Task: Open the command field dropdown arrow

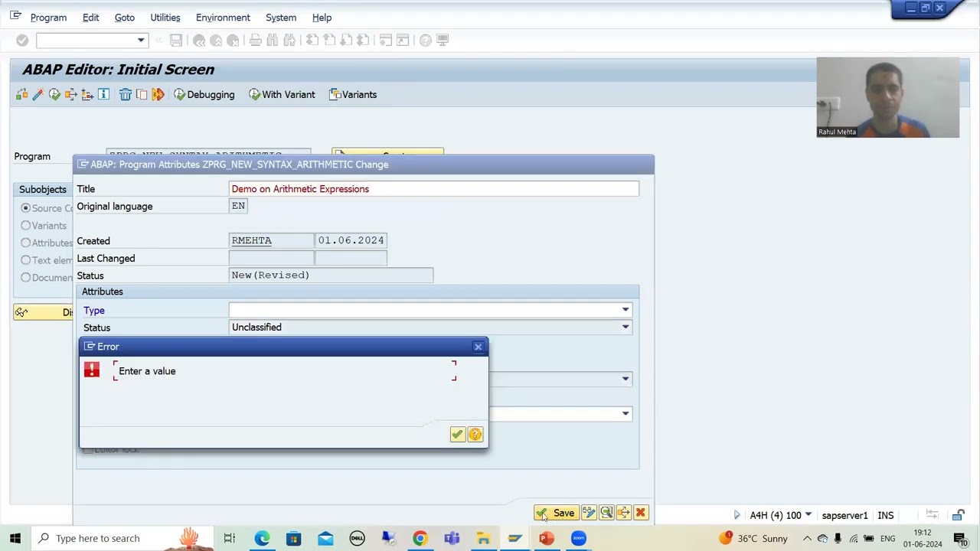Action: tap(141, 41)
